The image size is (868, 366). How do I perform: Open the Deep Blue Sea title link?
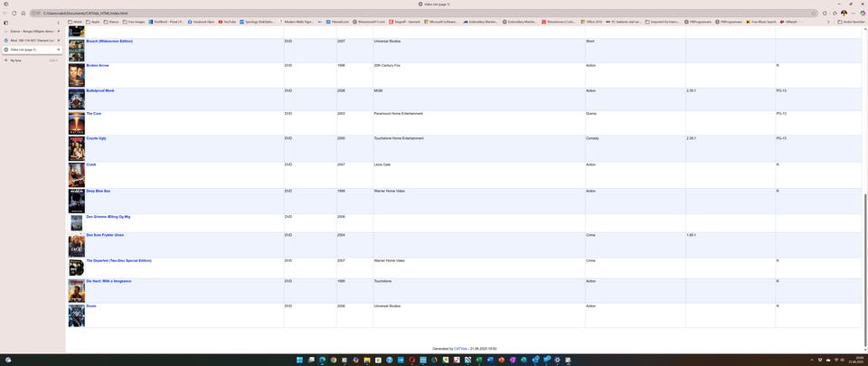98,192
